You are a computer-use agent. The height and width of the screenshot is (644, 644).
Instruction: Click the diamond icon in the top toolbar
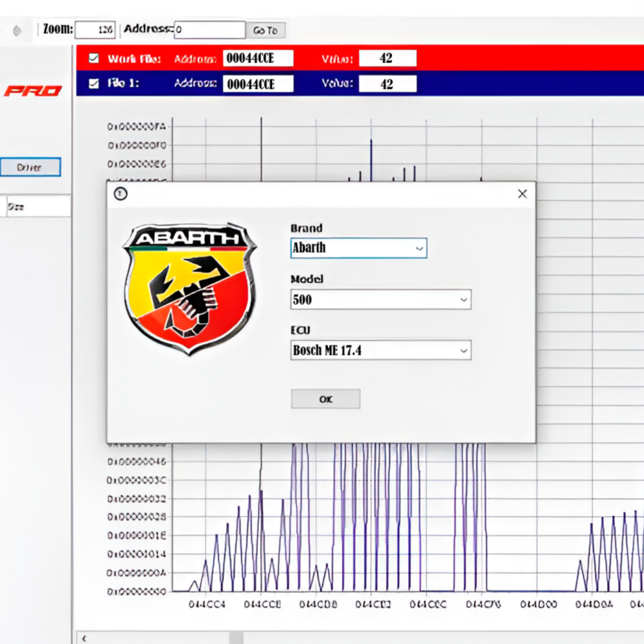tap(17, 30)
